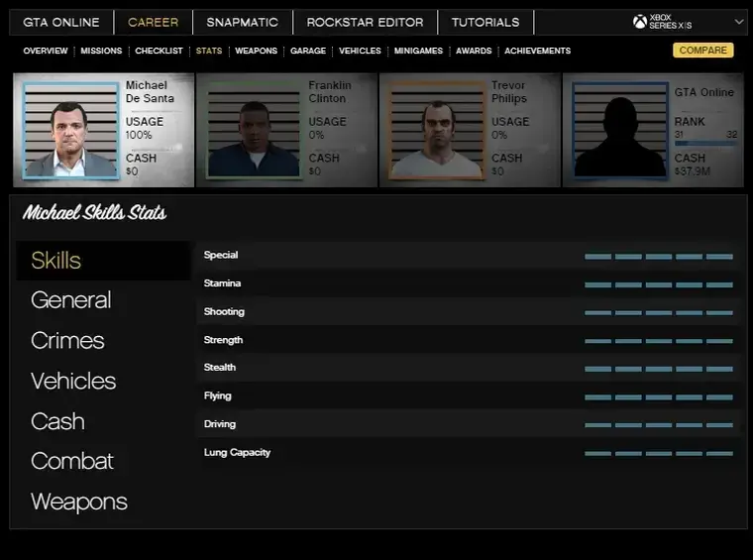View the Achievements submenu
753x560 pixels.
pos(537,51)
